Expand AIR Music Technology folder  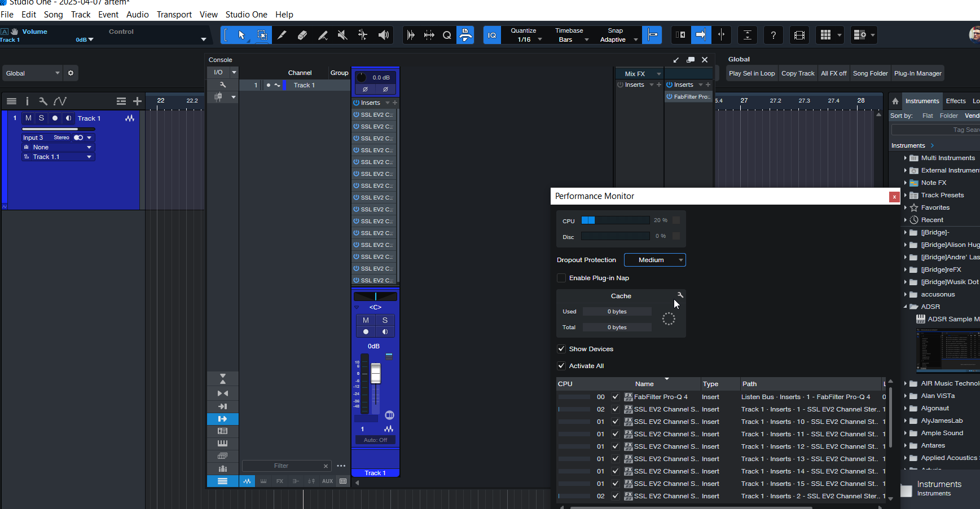coord(906,383)
